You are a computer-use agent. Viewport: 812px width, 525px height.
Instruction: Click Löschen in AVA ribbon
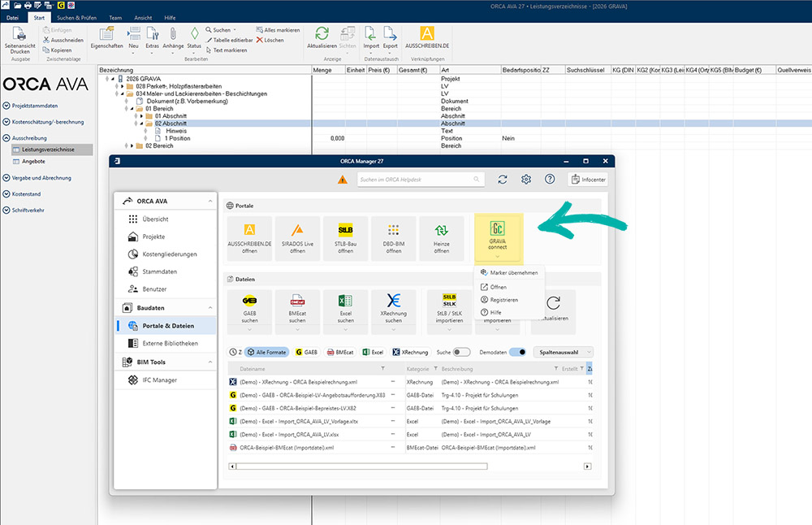270,40
